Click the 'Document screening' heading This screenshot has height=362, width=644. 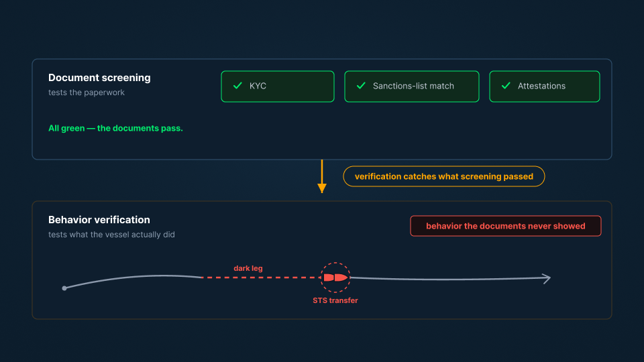(99, 78)
